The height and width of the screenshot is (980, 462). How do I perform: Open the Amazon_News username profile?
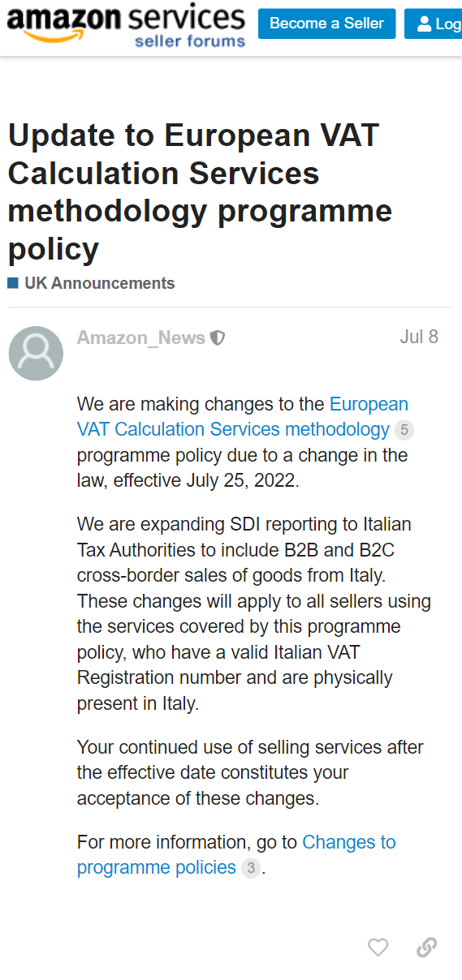(x=141, y=337)
